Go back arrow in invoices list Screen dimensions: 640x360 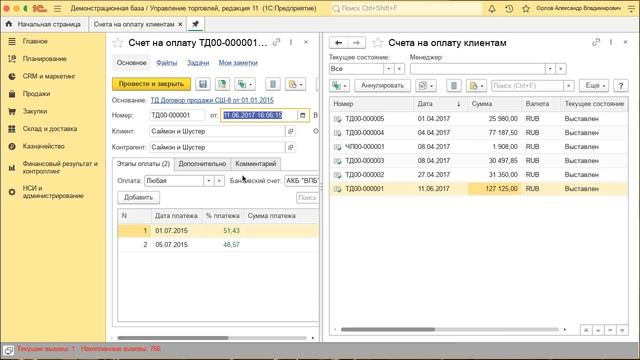click(x=338, y=43)
